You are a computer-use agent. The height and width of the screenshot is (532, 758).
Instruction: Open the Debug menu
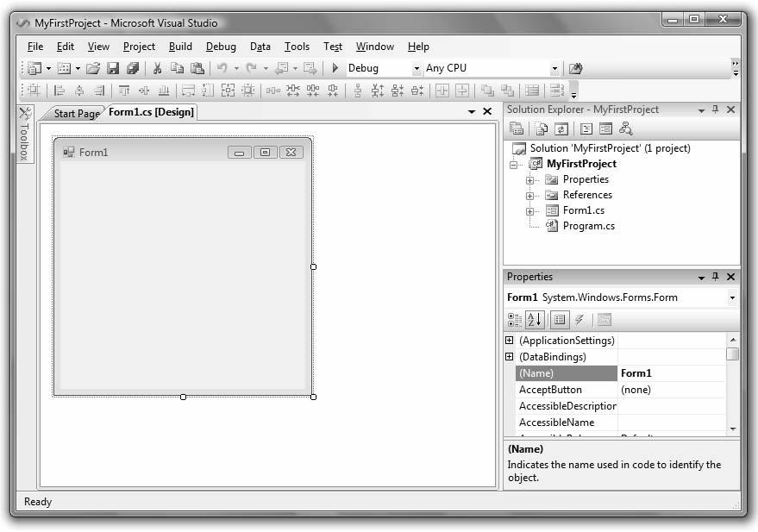pos(221,47)
